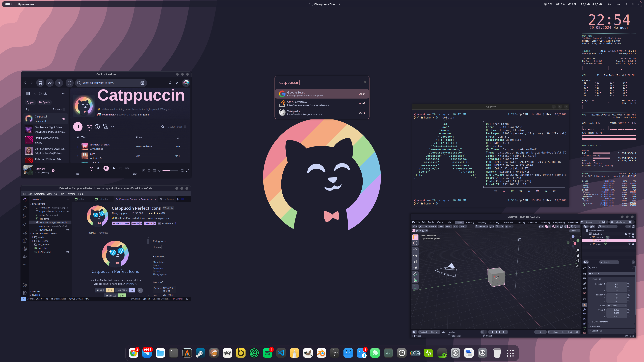Open Render menu in Blender

(x=431, y=222)
